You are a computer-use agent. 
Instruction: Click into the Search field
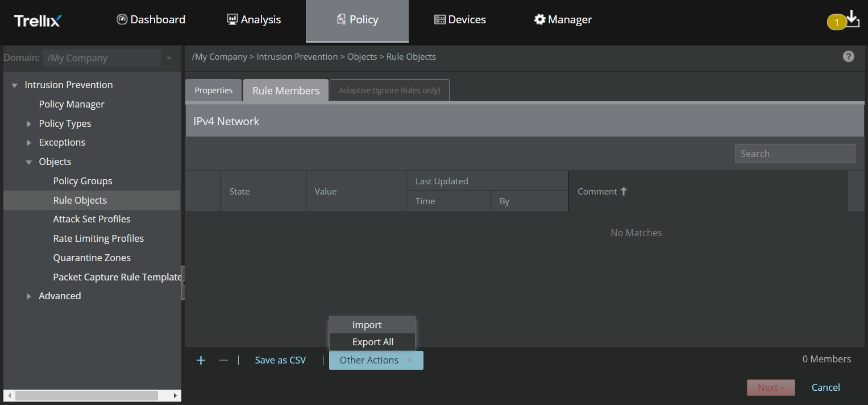[795, 154]
